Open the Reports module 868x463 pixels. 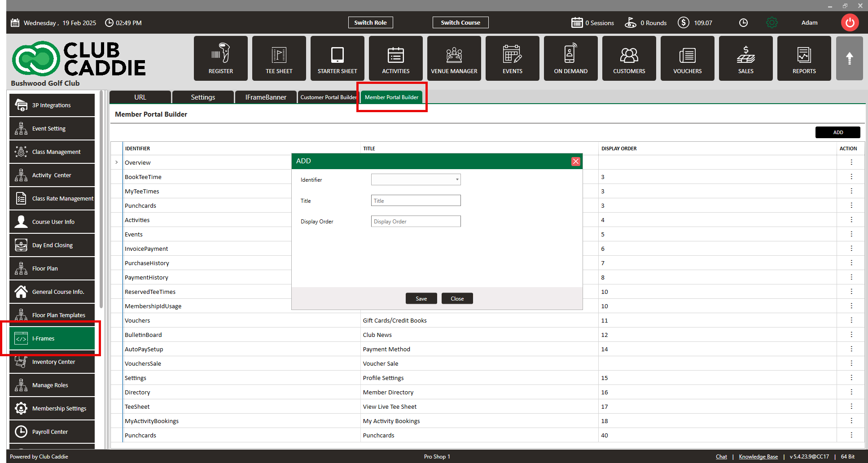pyautogui.click(x=804, y=58)
